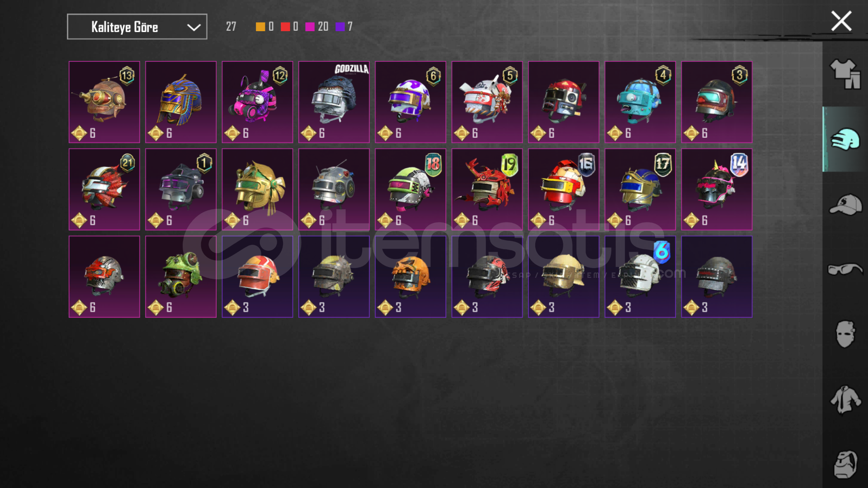Open the outfit sets category icon
Viewport: 868px width, 488px height.
coord(845,74)
